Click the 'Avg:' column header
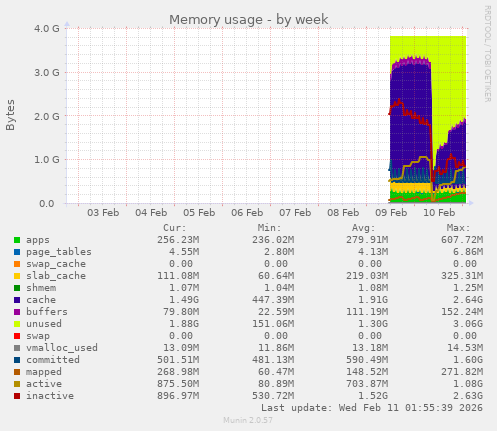 tap(364, 228)
